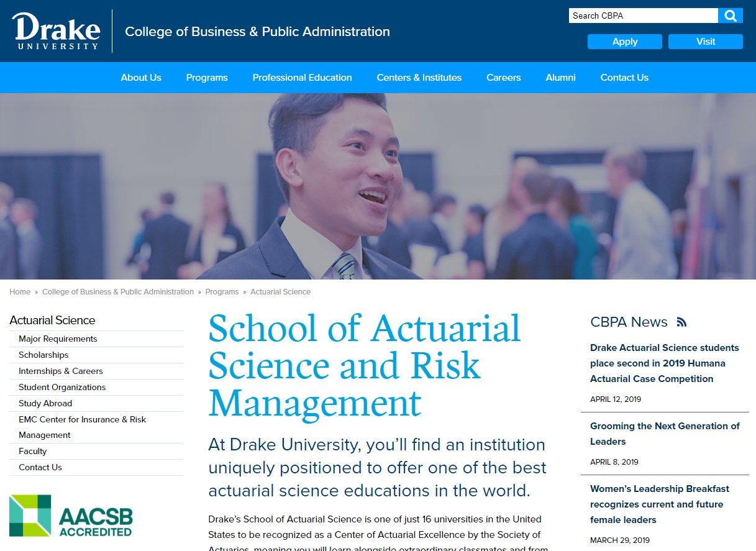The width and height of the screenshot is (756, 551).
Task: Click the Drake University logo
Action: coord(56,31)
